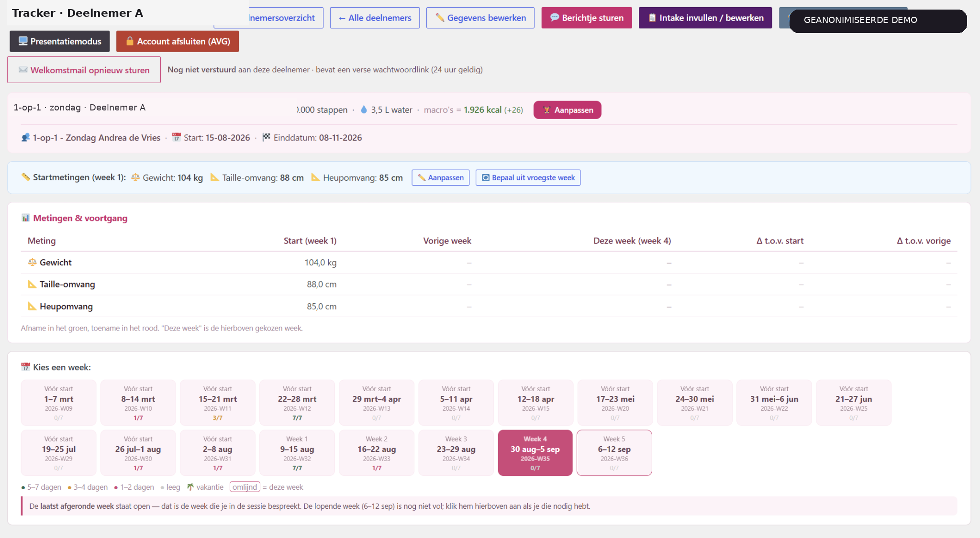Select week card 2–8 aug

pos(218,453)
